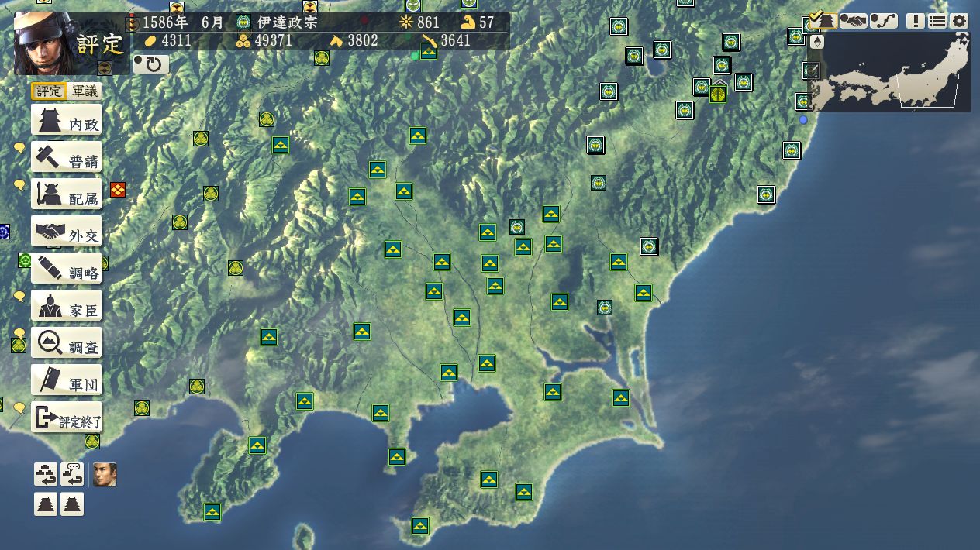Select the Date castle beside the northern lake
Screen dimensions: 980x550
pos(662,50)
